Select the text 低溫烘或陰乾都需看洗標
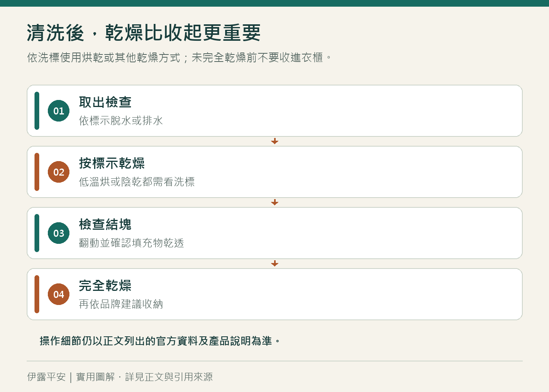The image size is (549, 392). (137, 182)
